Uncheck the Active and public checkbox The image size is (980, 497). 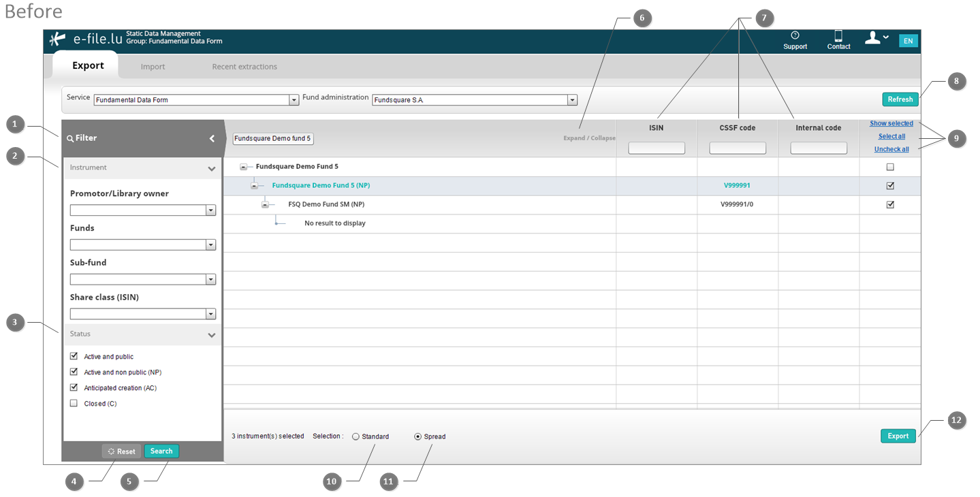74,356
